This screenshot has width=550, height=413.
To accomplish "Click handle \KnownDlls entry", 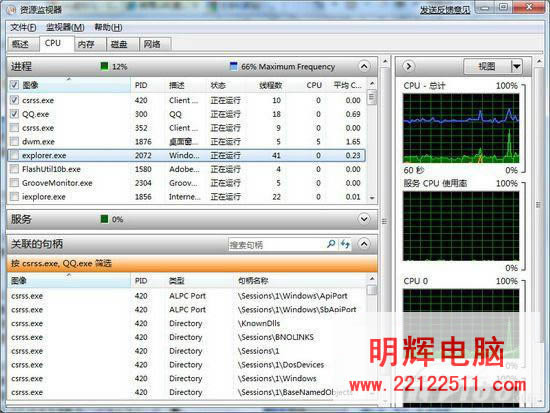I will click(x=259, y=323).
